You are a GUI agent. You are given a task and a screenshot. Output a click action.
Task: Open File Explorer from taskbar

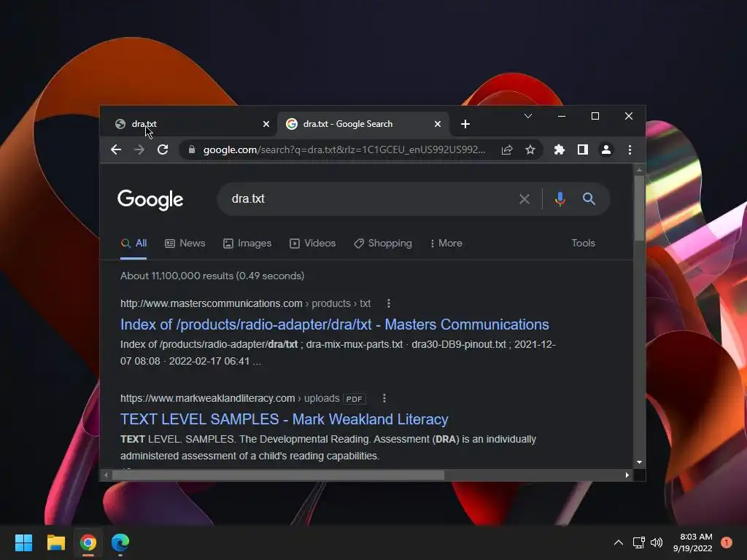point(55,542)
